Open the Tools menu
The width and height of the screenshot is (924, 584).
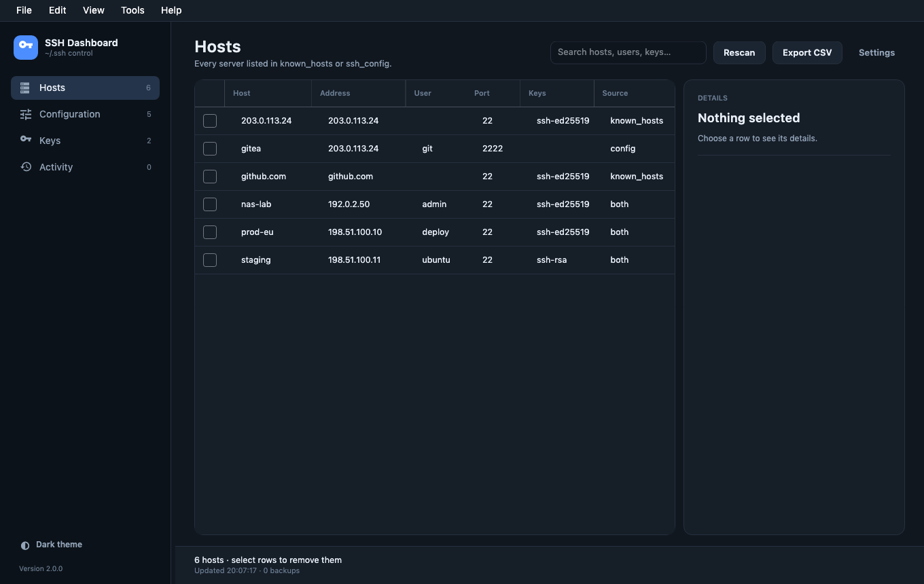[x=132, y=10]
